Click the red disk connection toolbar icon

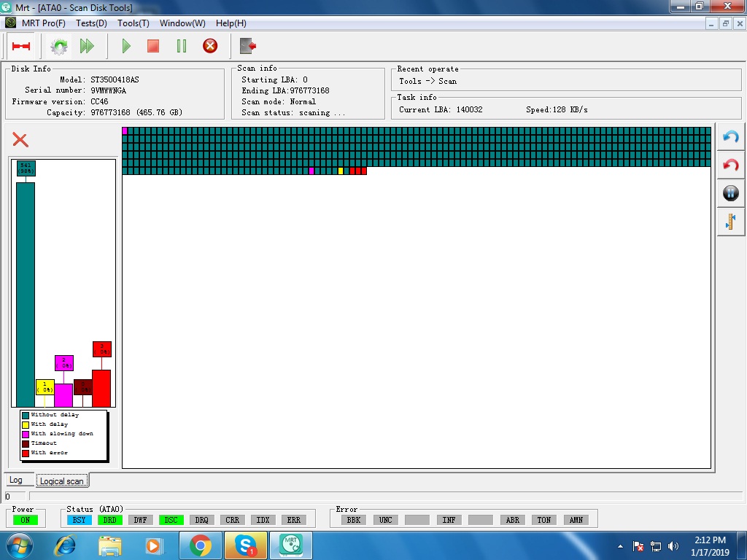coord(21,46)
